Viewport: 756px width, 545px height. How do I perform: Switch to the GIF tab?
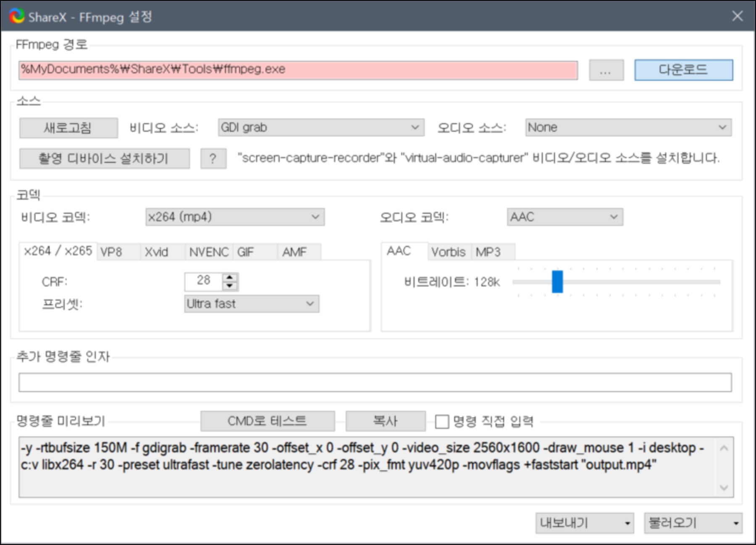[255, 252]
